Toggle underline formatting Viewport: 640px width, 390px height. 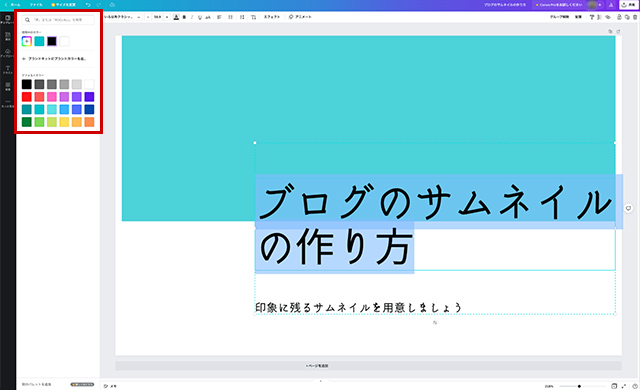[x=200, y=17]
